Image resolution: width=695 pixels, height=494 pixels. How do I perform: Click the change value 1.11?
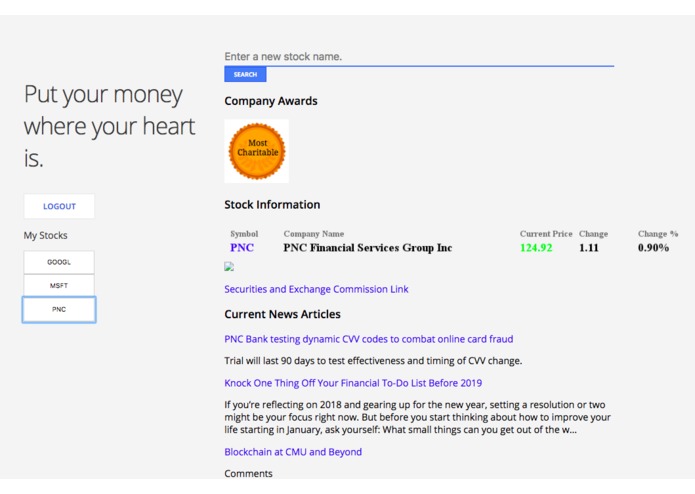[x=589, y=248]
